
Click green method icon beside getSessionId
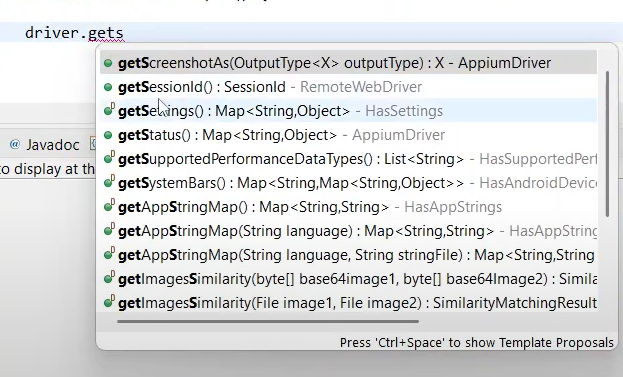tap(108, 87)
